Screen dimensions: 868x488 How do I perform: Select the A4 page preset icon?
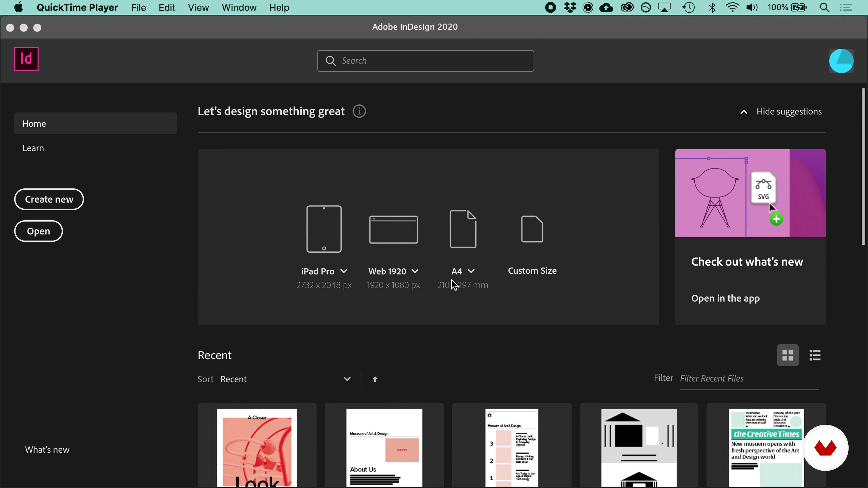(463, 229)
